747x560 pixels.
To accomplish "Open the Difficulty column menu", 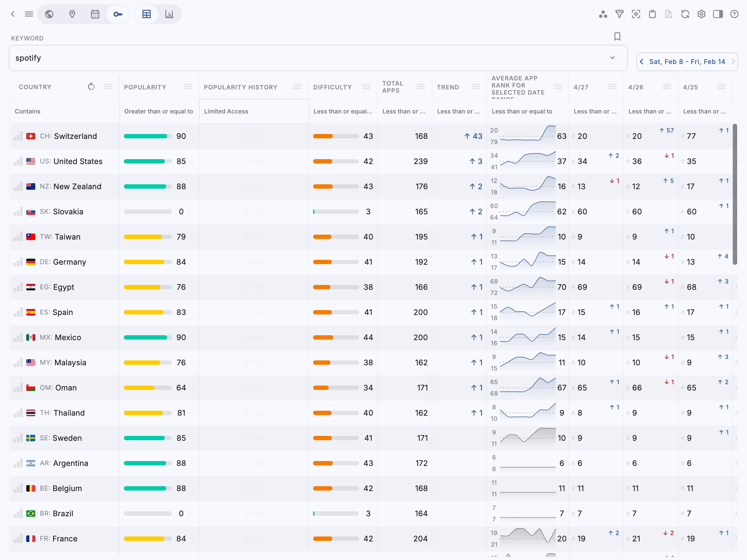I will pos(366,87).
